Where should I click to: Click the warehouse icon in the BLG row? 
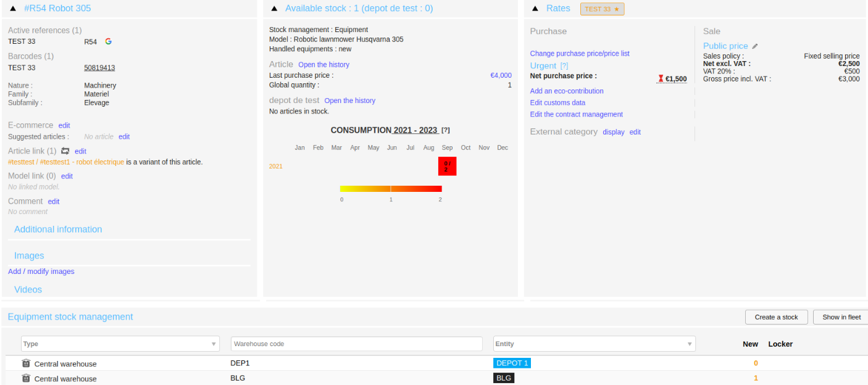click(x=26, y=378)
